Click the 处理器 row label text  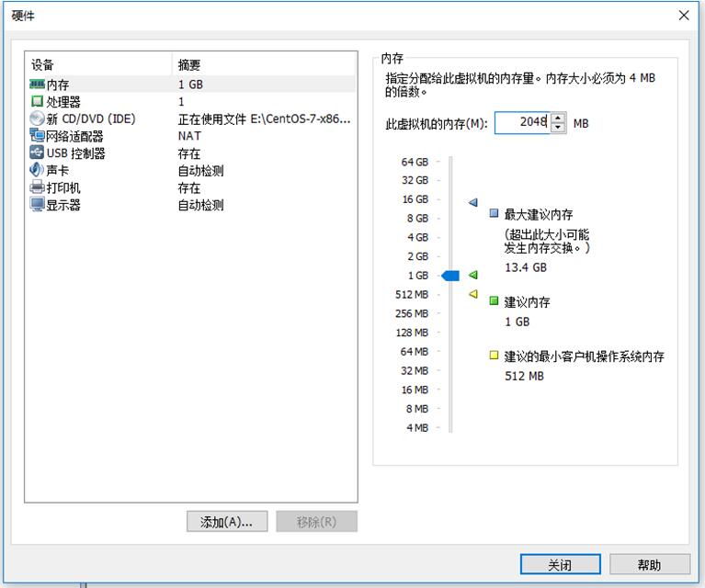click(63, 102)
